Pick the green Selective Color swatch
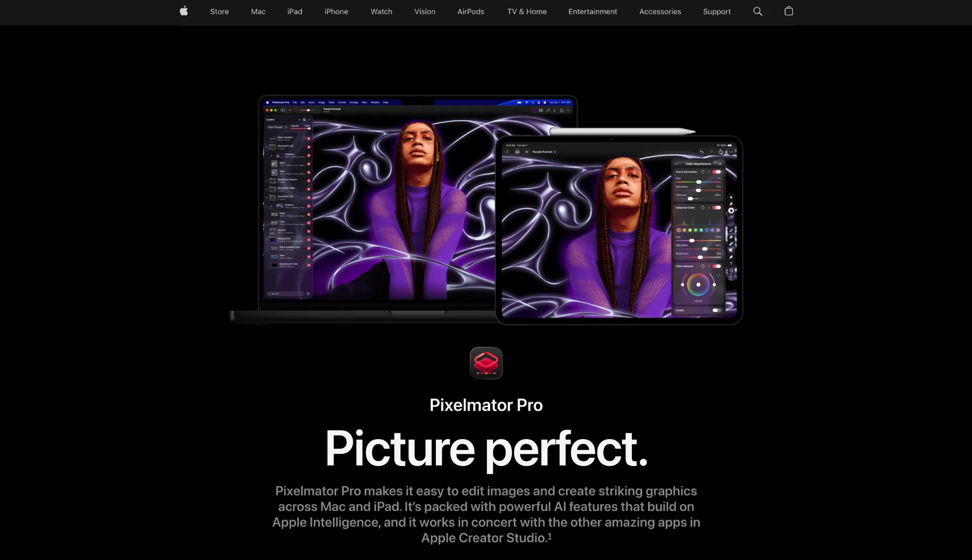Screen dimensions: 972x560 696,230
